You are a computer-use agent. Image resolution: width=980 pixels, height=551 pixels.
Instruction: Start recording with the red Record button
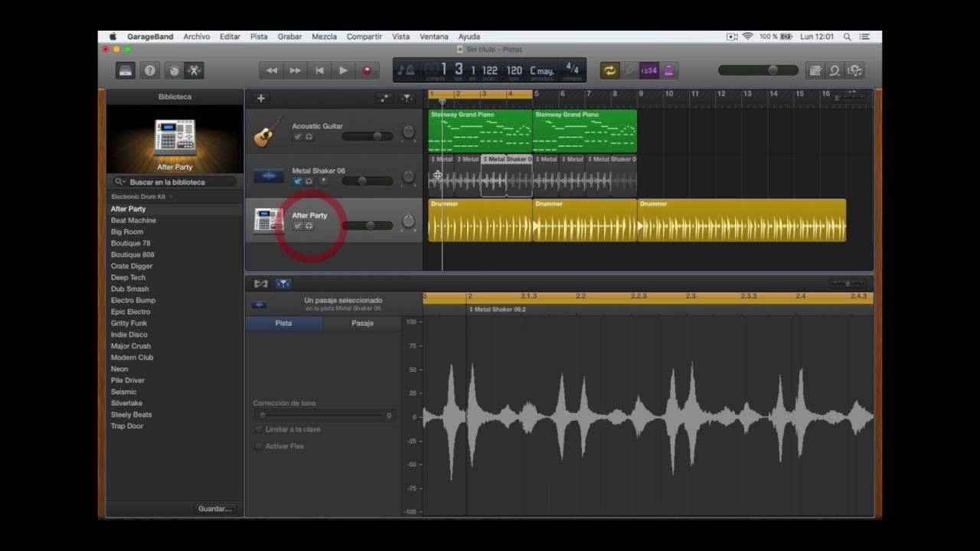pos(367,70)
